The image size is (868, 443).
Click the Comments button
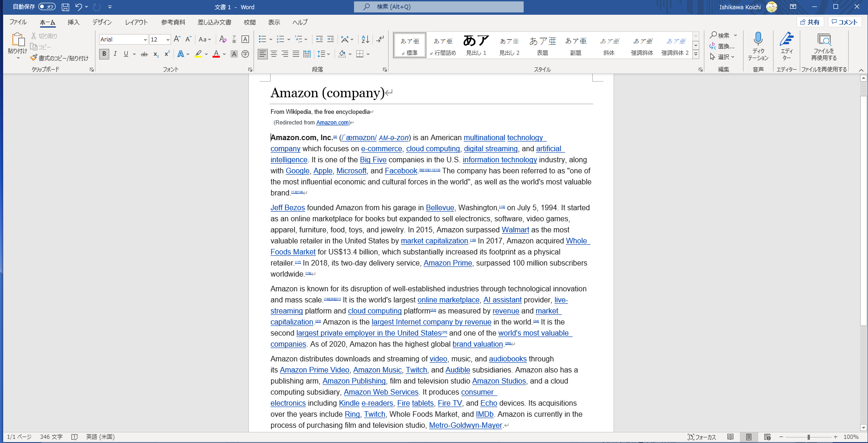[x=844, y=22]
